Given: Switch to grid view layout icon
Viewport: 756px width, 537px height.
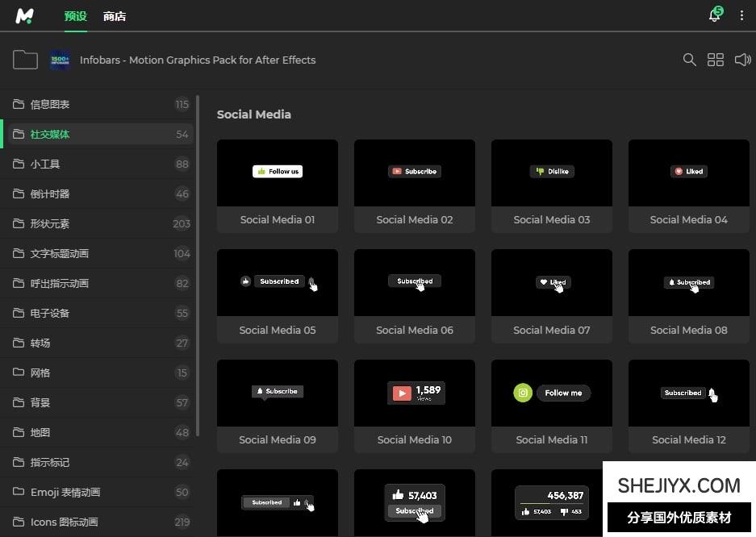Looking at the screenshot, I should coord(715,60).
